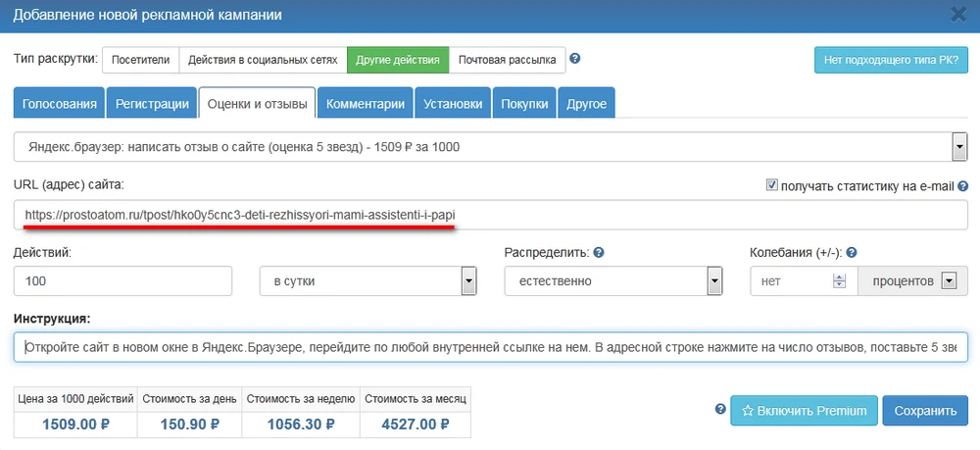Click help icon next to Почтовая рассылка

(x=575, y=59)
